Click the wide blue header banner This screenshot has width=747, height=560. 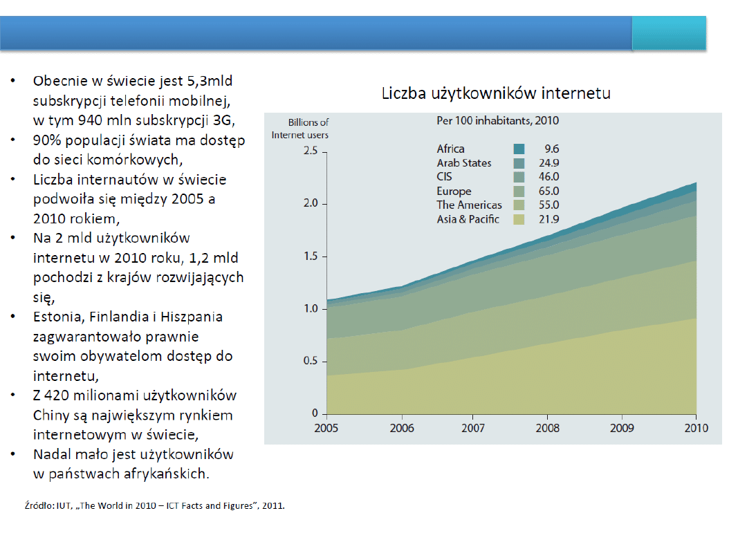315,33
